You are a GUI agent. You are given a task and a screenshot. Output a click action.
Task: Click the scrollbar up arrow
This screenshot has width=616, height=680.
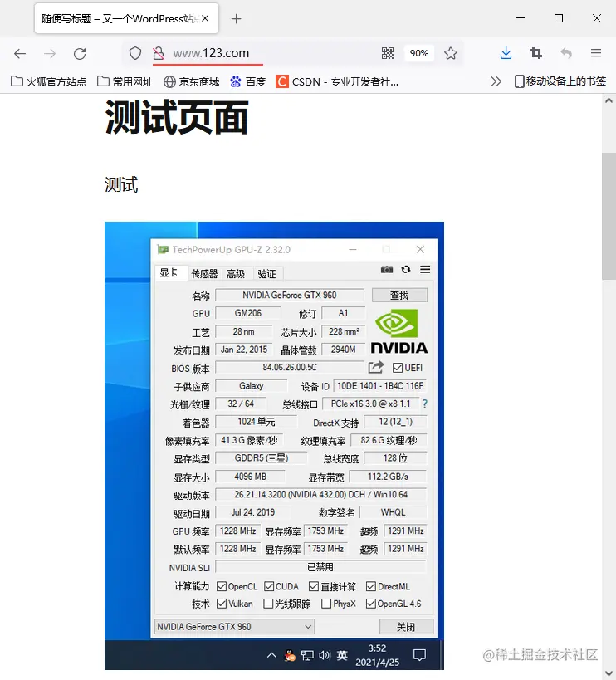click(609, 100)
